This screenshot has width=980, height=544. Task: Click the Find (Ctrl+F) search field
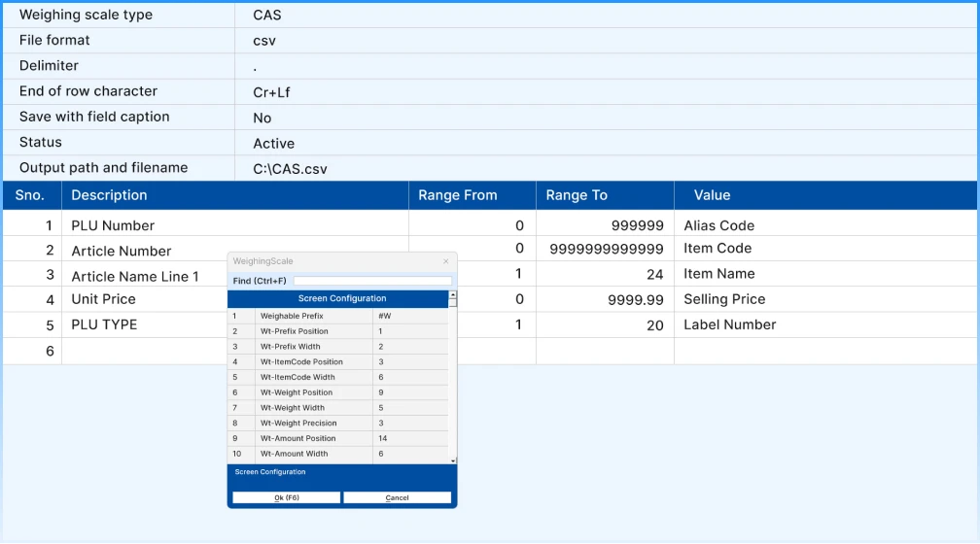click(x=372, y=281)
